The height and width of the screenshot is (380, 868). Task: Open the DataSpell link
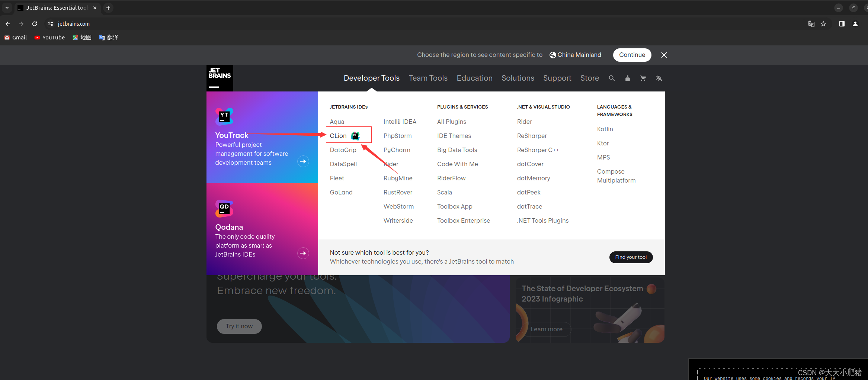[x=343, y=164]
